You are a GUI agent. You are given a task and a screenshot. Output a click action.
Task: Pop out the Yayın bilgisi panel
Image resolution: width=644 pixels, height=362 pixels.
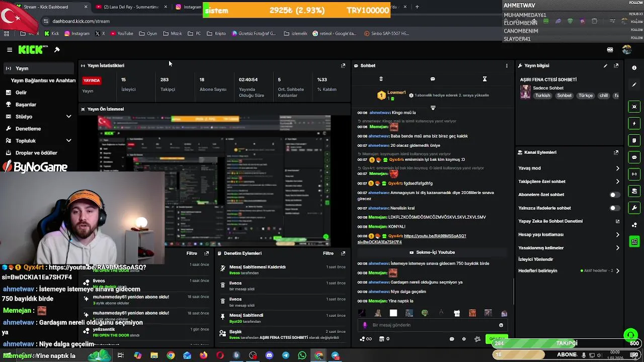616,65
